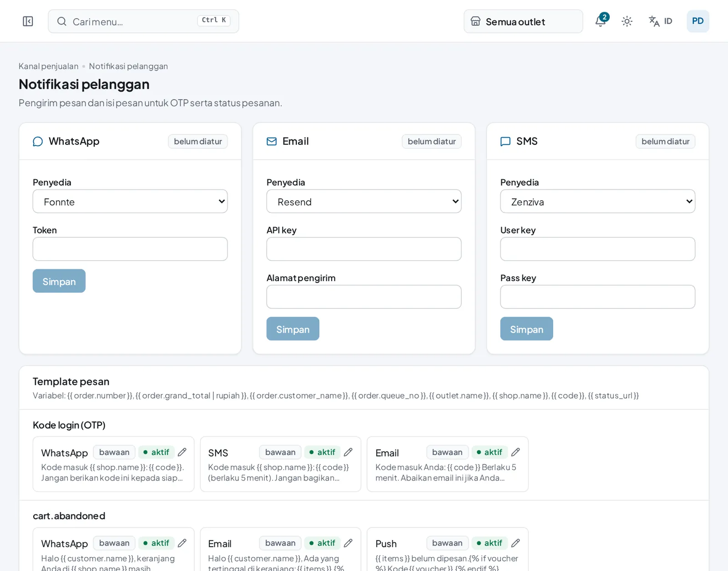The image size is (728, 571).
Task: Click Email card belum diatur badge
Action: [x=432, y=141]
